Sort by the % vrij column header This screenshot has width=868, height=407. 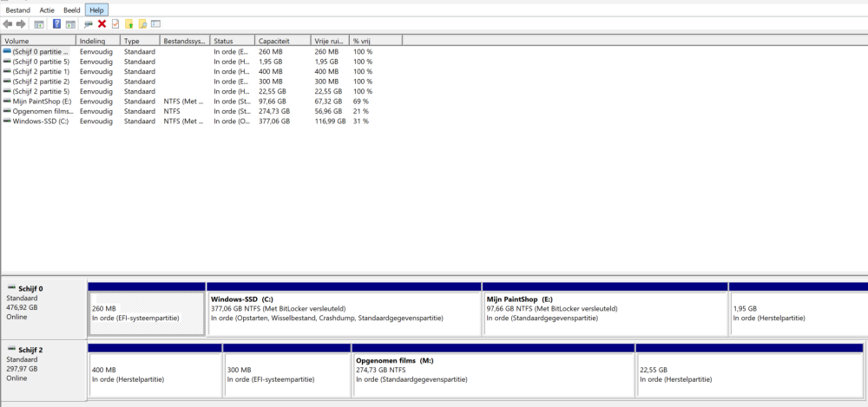click(x=376, y=41)
